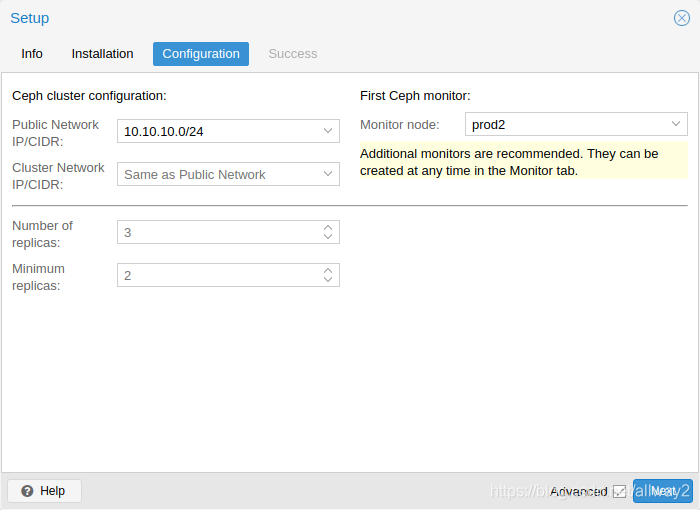The height and width of the screenshot is (510, 700).
Task: Click the Setup dialog title
Action: (29, 18)
